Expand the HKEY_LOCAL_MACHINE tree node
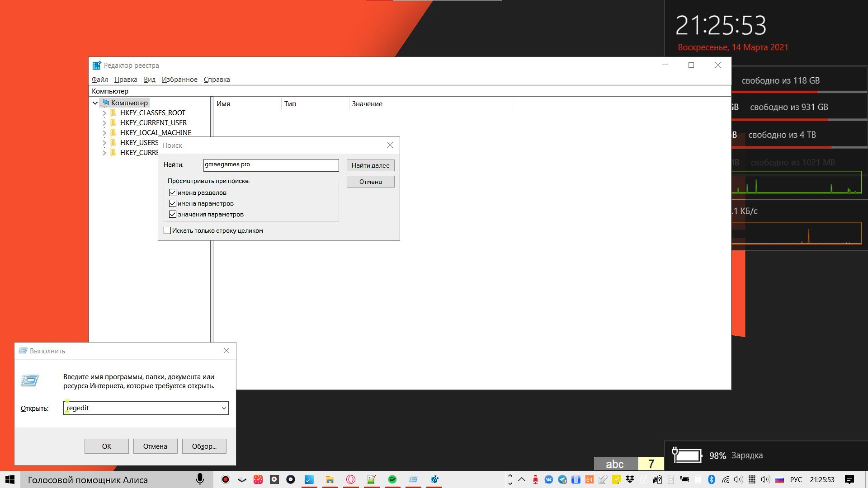 click(x=104, y=133)
